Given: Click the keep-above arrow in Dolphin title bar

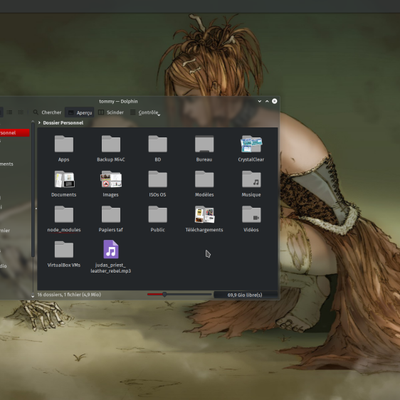Looking at the screenshot, I should click(x=267, y=101).
